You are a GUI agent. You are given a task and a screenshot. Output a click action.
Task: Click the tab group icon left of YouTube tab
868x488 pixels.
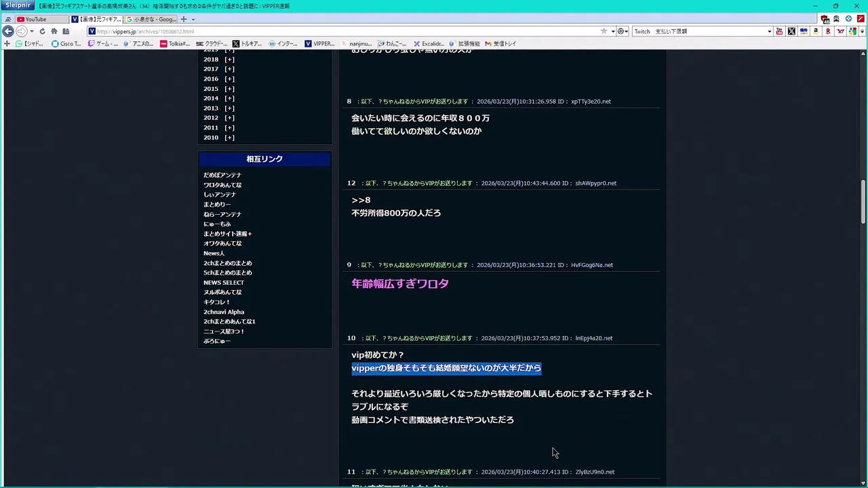click(x=7, y=19)
